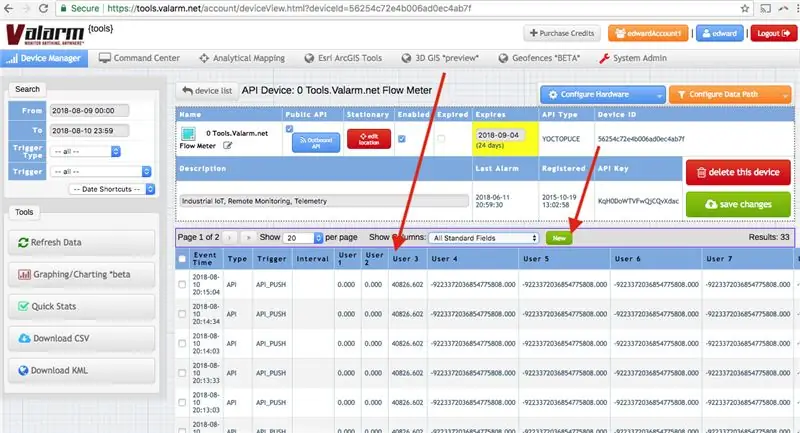Open the Configure Hardware dropdown

pyautogui.click(x=603, y=94)
